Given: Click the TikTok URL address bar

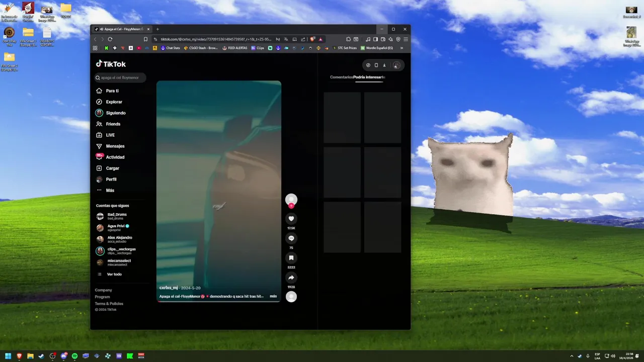Looking at the screenshot, I should click(216, 39).
